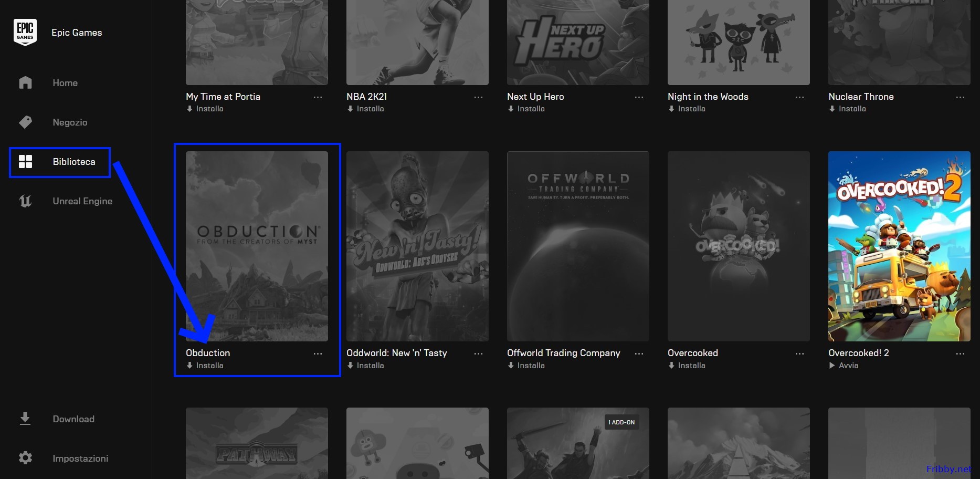Open options menu for My Time at Portia
The image size is (980, 479).
coord(318,97)
